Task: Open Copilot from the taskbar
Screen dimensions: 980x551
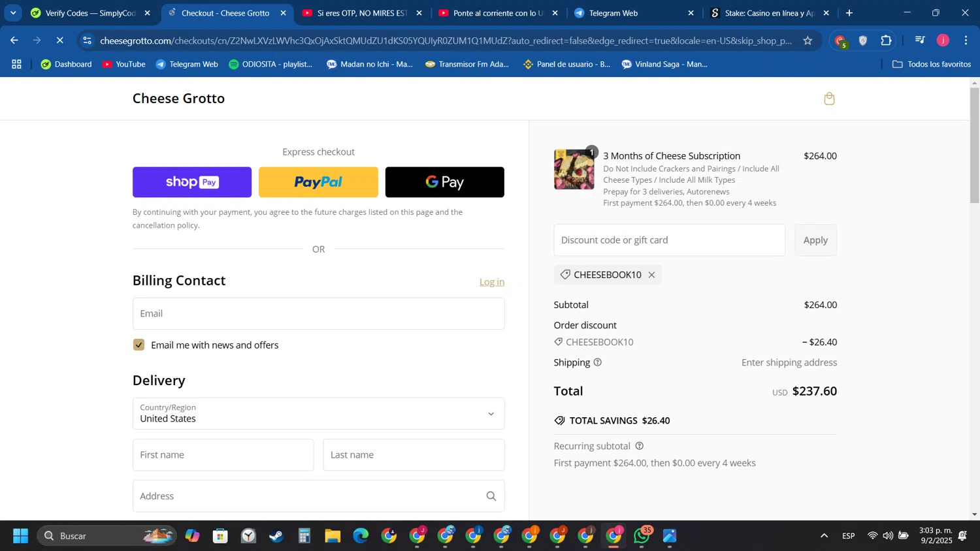Action: pyautogui.click(x=192, y=536)
